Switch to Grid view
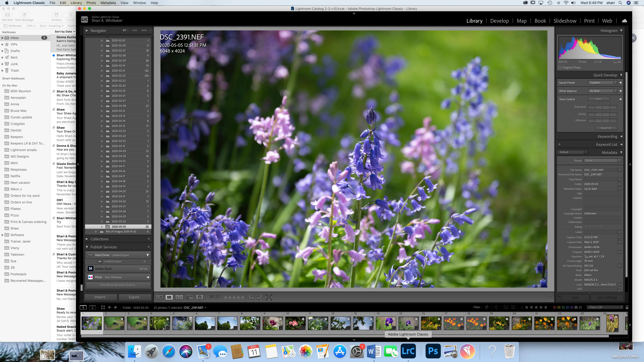This screenshot has height=362, width=644. (x=159, y=297)
